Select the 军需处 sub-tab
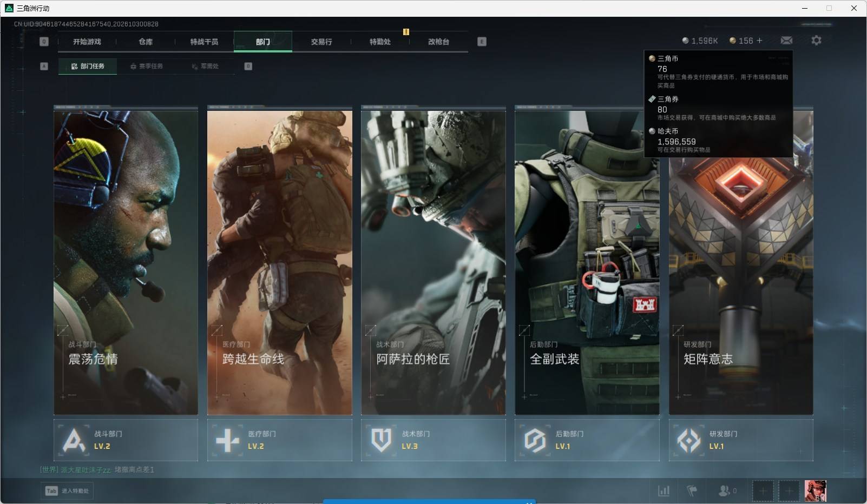This screenshot has width=867, height=504. click(x=205, y=66)
